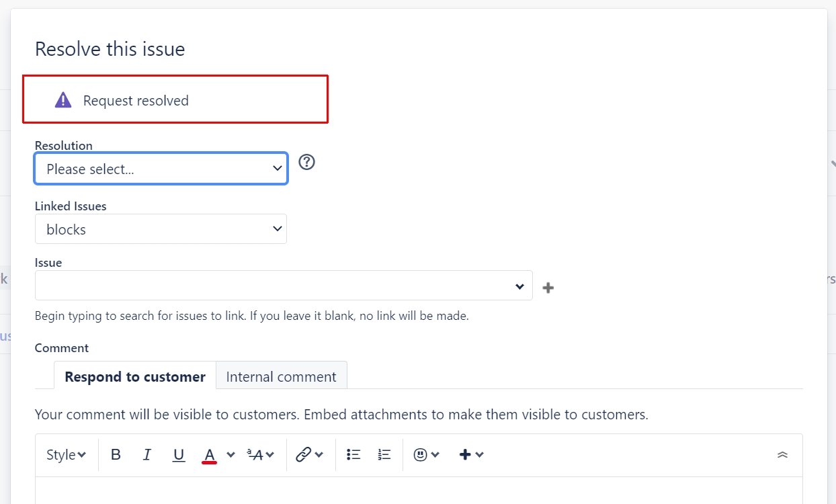Open more text colors dropdown arrow

pyautogui.click(x=231, y=455)
